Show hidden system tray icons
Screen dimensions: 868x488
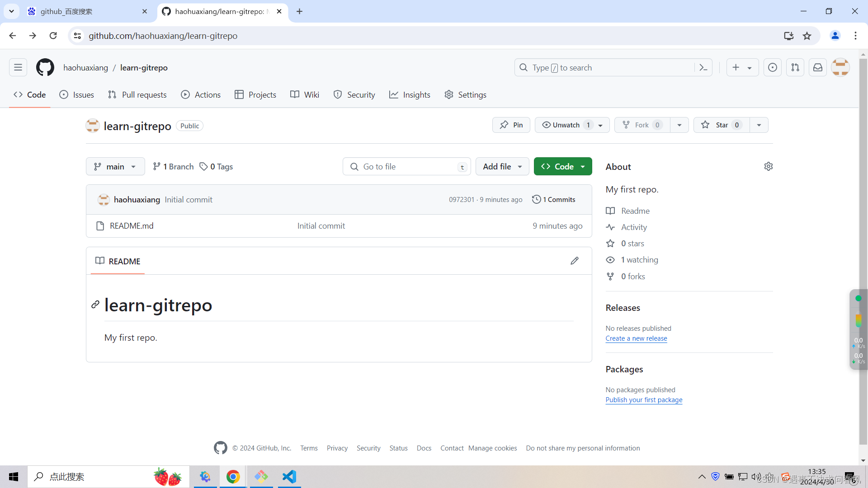702,477
